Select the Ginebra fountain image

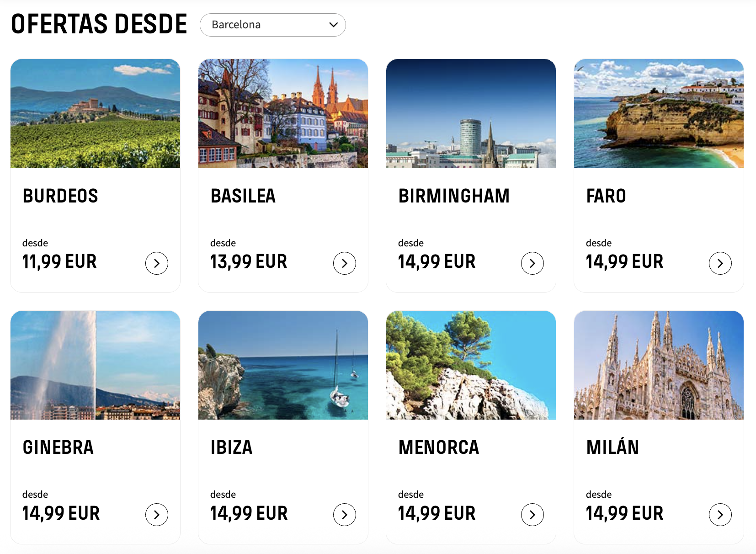(x=95, y=365)
